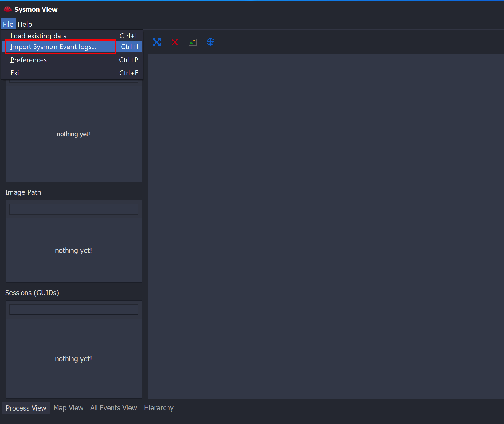This screenshot has height=424, width=504.
Task: Switch to the Map View tab
Action: pos(69,408)
